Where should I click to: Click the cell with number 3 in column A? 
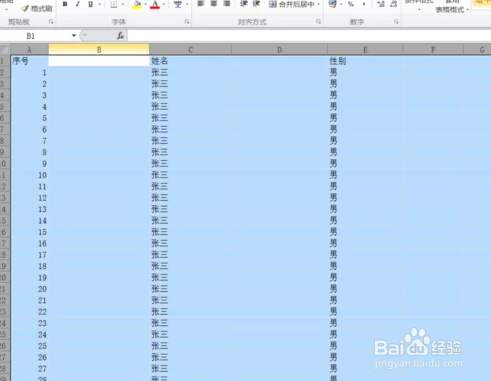pyautogui.click(x=29, y=95)
